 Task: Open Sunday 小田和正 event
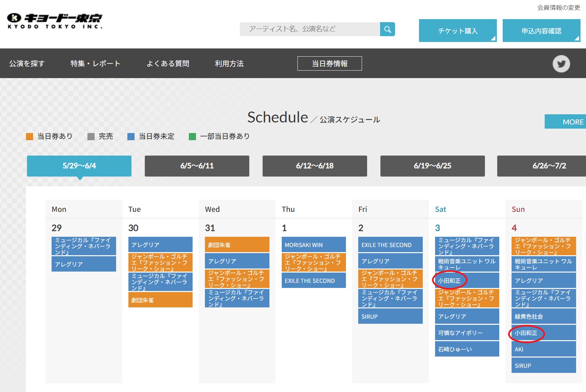544,333
